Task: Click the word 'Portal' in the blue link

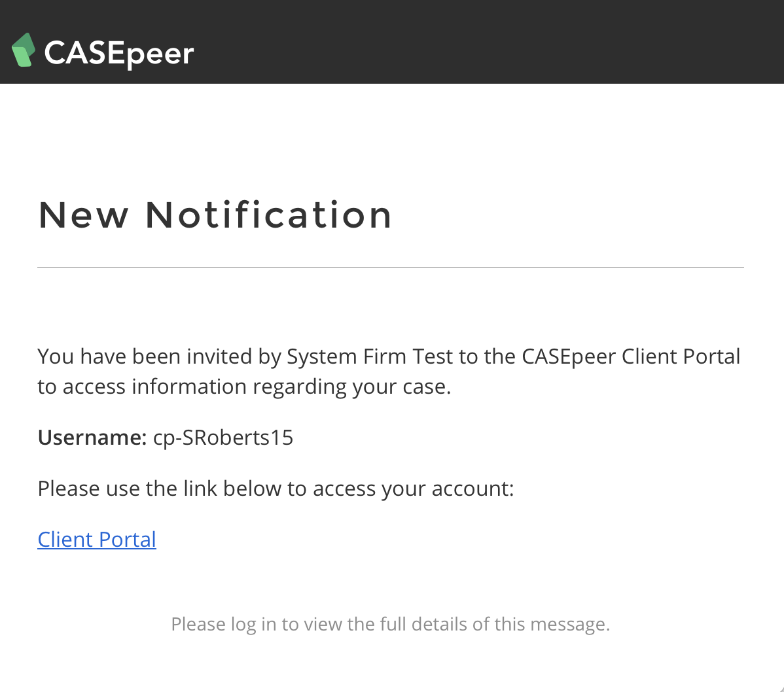Action: (128, 540)
